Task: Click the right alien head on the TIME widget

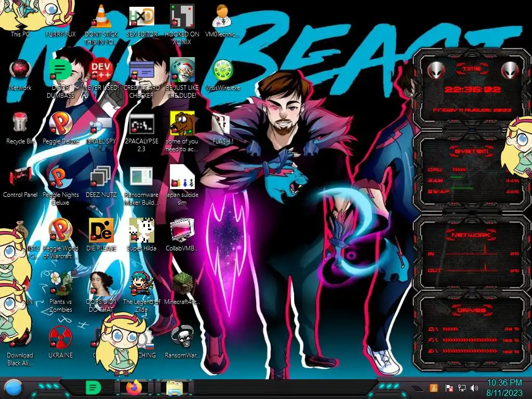Action: (510, 71)
